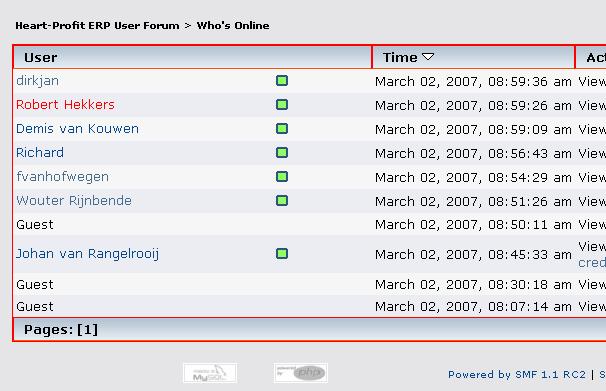
Task: Open the Who's Online breadcrumb link
Action: point(233,26)
